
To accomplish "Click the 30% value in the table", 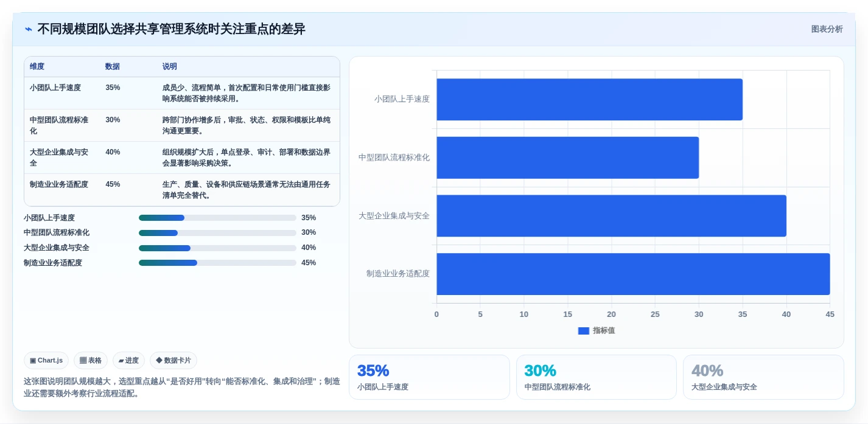I will (x=113, y=120).
